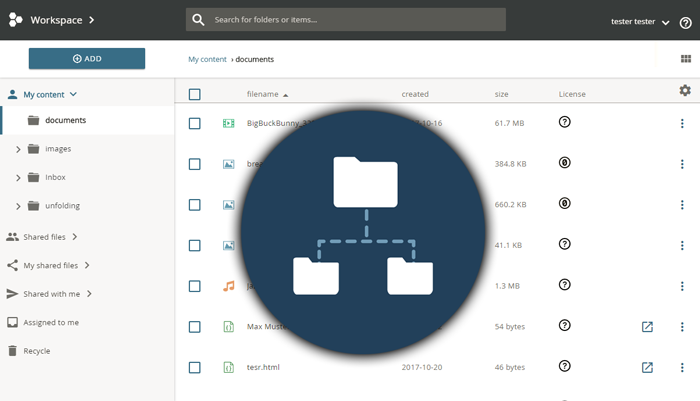Click the grid view icon

[685, 59]
